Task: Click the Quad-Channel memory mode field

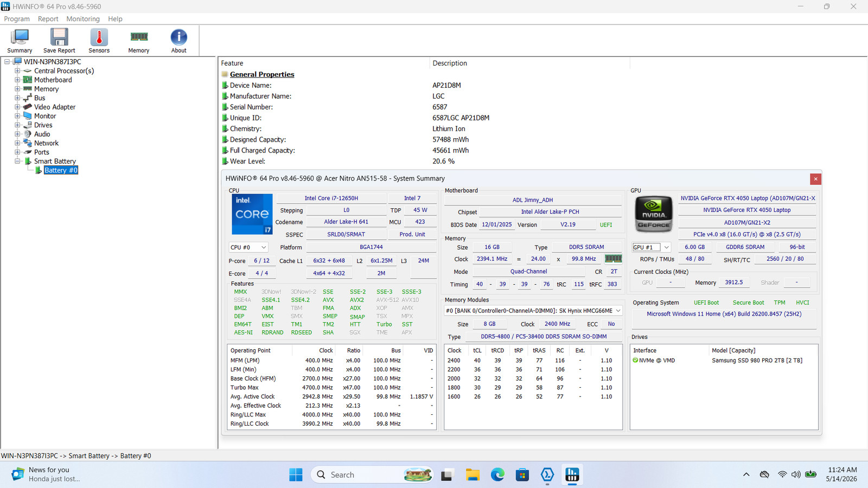Action: [529, 272]
